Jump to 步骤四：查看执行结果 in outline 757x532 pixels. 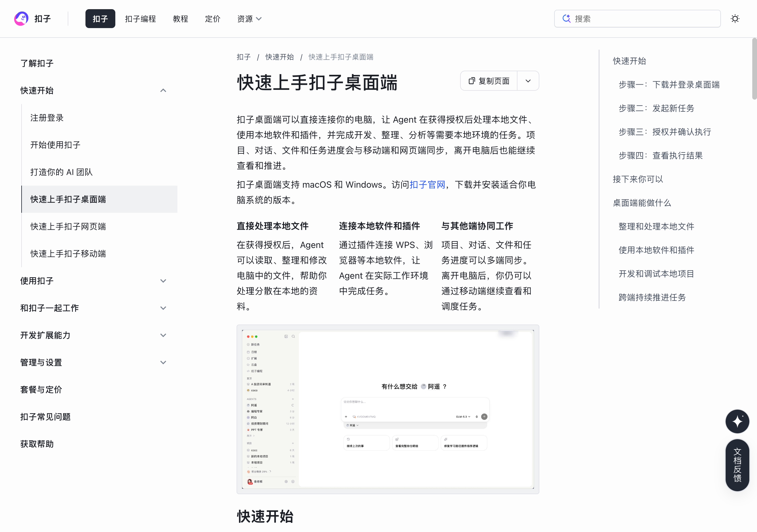(661, 155)
